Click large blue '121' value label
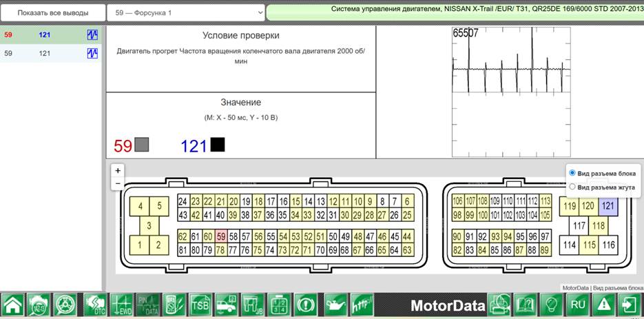This screenshot has width=644, height=319. click(x=194, y=146)
